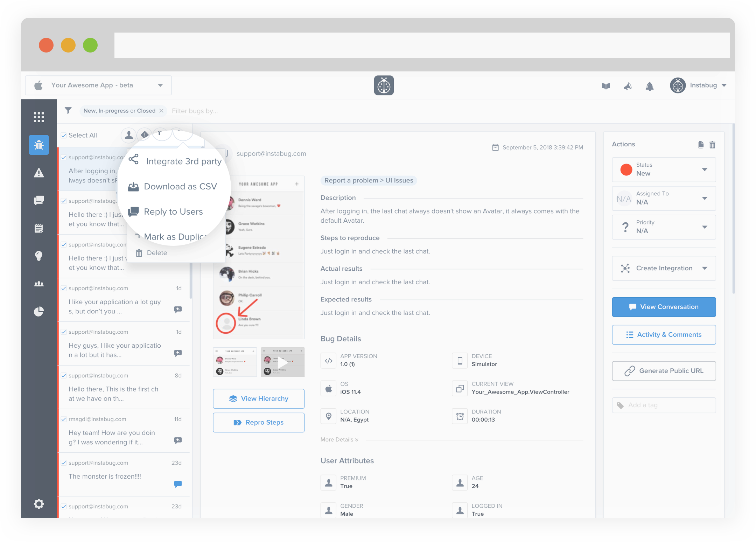Open feature requests lightbulb icon

tap(39, 256)
